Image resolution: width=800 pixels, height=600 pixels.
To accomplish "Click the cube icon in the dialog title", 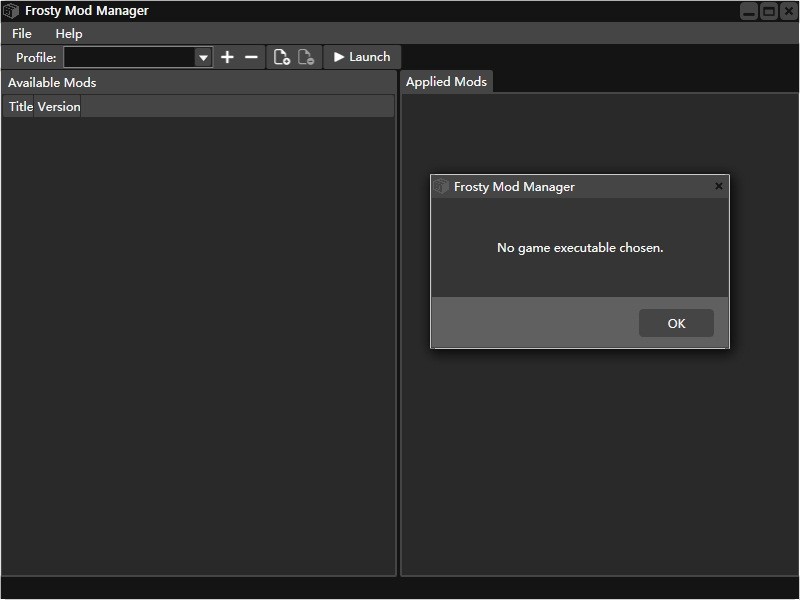I will (x=441, y=187).
